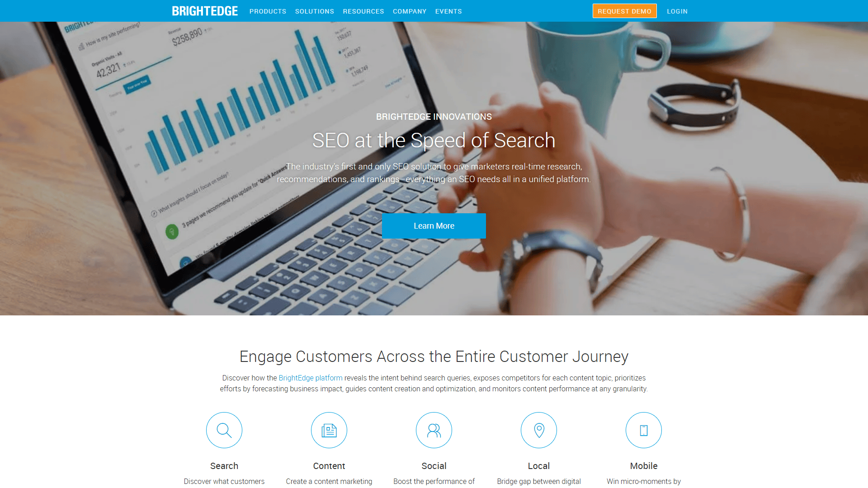This screenshot has height=488, width=868.
Task: Click the REQUEST DEMO button in header
Action: (x=624, y=11)
